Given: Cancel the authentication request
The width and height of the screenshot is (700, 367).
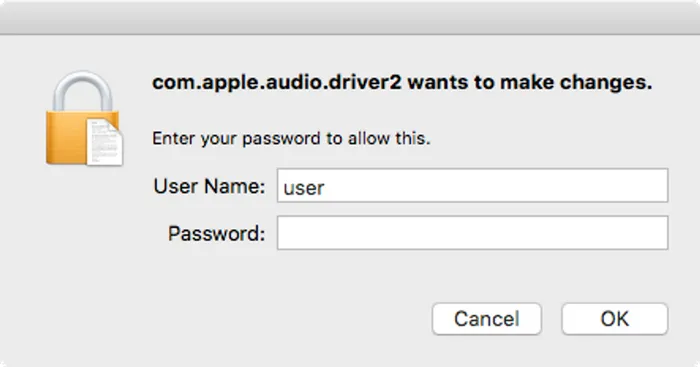Looking at the screenshot, I should (487, 319).
